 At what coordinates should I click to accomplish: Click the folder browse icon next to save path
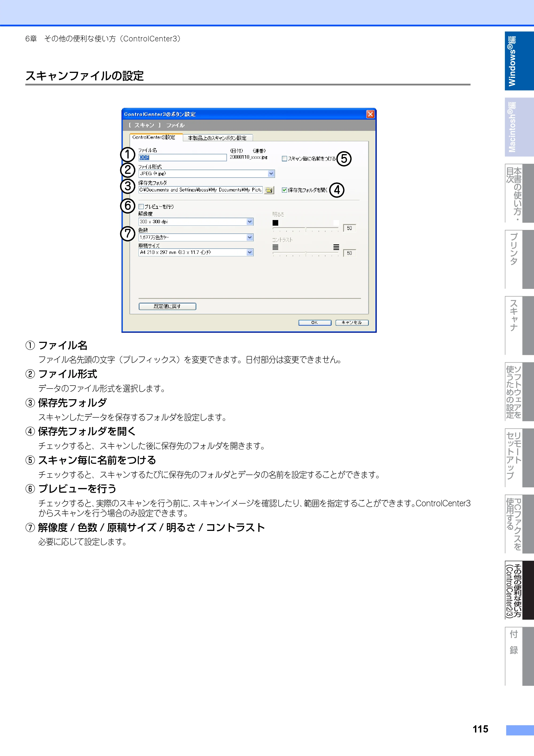269,190
